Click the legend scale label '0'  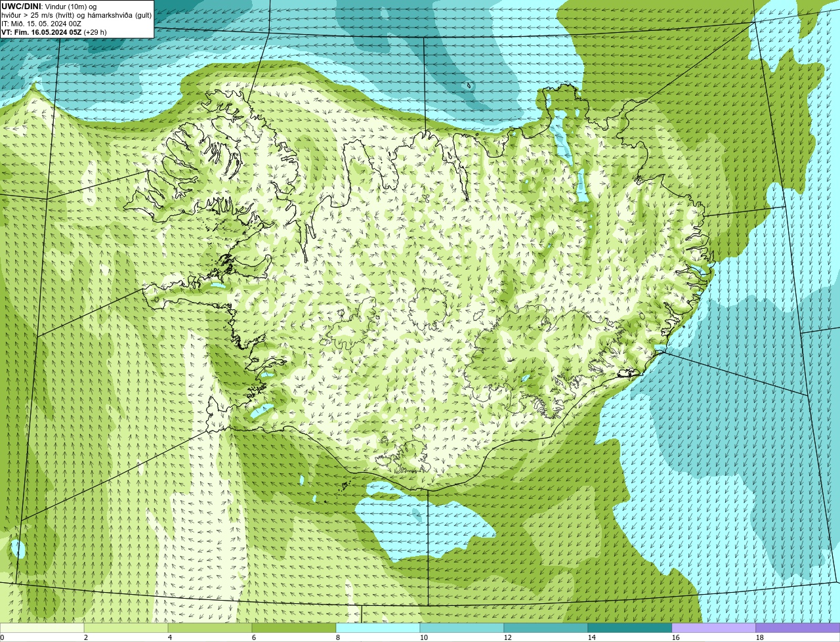(2, 637)
